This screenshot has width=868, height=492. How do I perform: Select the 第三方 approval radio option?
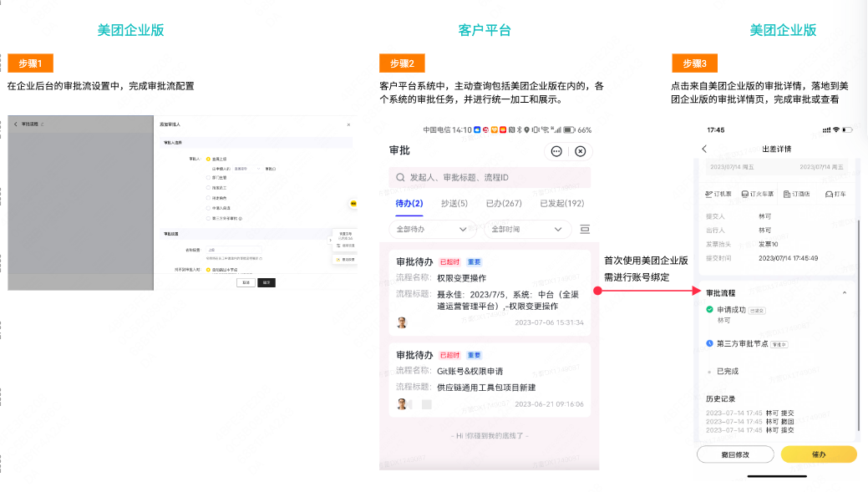click(x=208, y=219)
